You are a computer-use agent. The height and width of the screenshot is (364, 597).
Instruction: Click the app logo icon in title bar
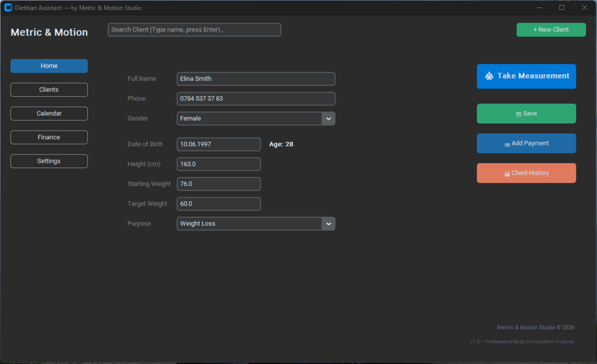(x=8, y=8)
